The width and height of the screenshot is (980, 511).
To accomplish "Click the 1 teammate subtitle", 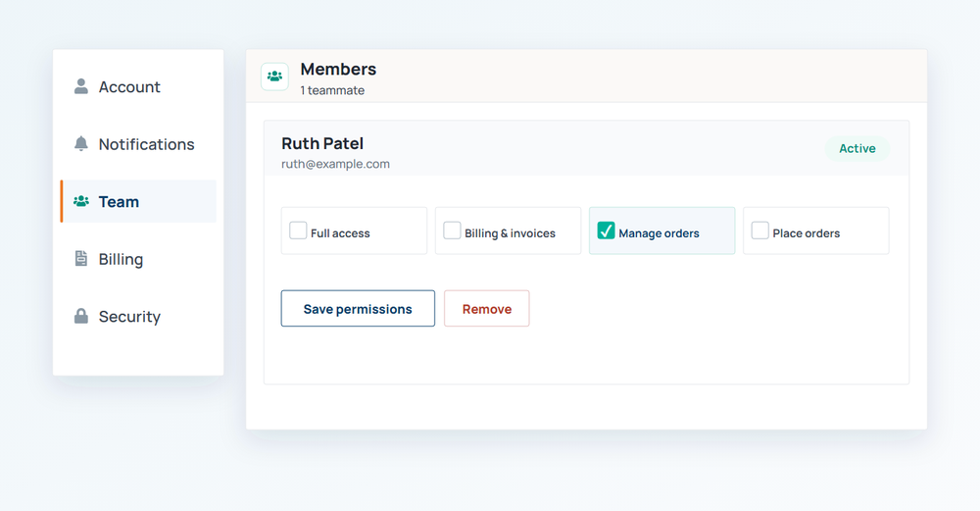I will pyautogui.click(x=332, y=90).
